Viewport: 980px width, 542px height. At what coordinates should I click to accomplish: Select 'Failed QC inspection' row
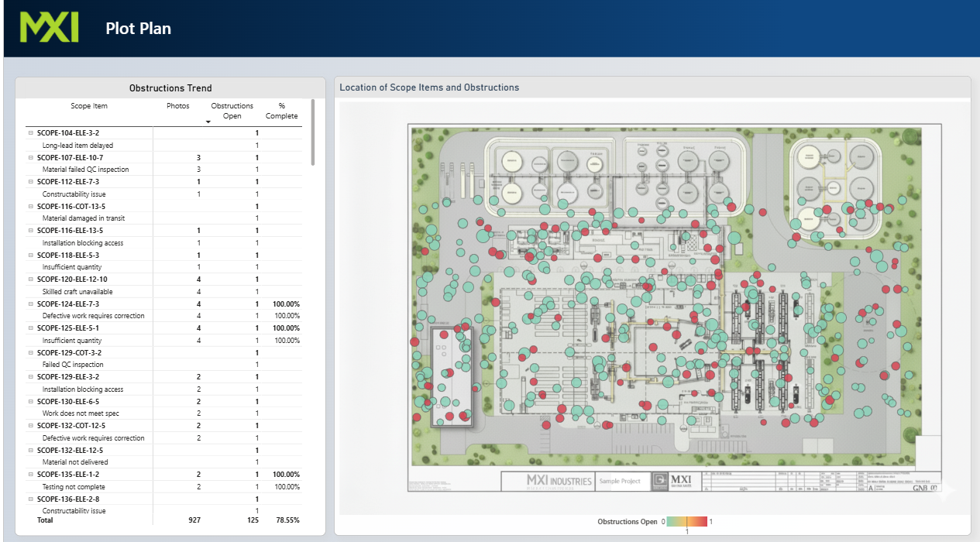click(x=163, y=365)
